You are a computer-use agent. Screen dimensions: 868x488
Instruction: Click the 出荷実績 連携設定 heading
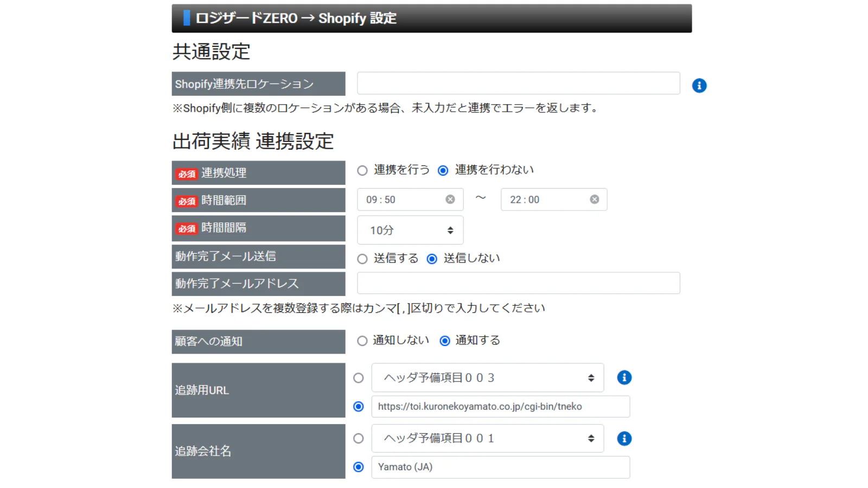[x=253, y=141]
